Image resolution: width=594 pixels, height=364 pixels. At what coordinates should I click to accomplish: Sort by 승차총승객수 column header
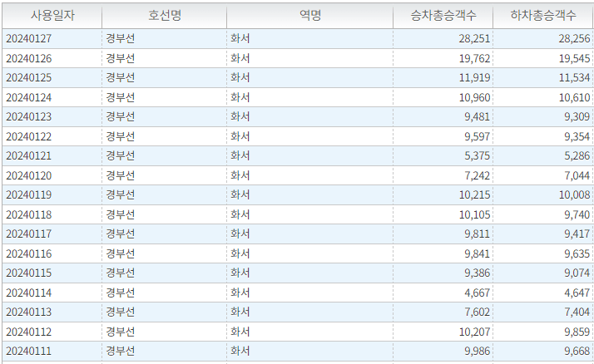[443, 16]
